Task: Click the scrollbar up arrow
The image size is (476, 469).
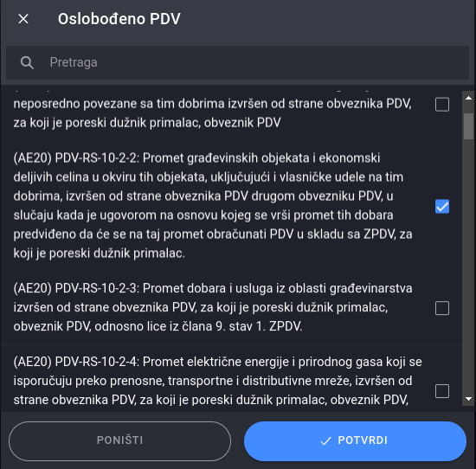Action: pyautogui.click(x=468, y=98)
